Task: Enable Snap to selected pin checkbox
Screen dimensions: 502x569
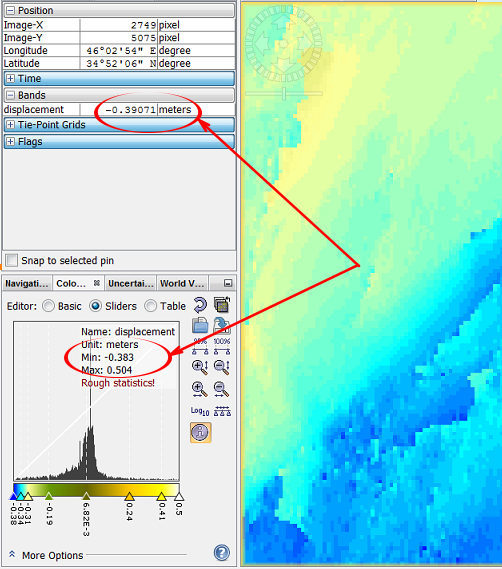Action: [x=11, y=260]
